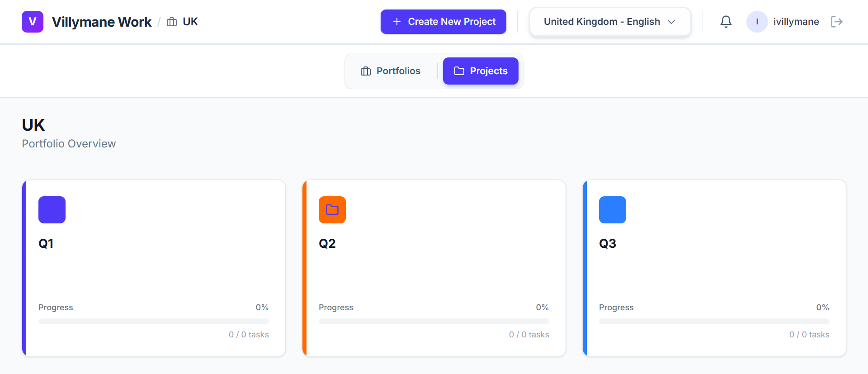The height and width of the screenshot is (374, 868).
Task: Open the United Kingdom - English language dropdown
Action: (x=609, y=21)
